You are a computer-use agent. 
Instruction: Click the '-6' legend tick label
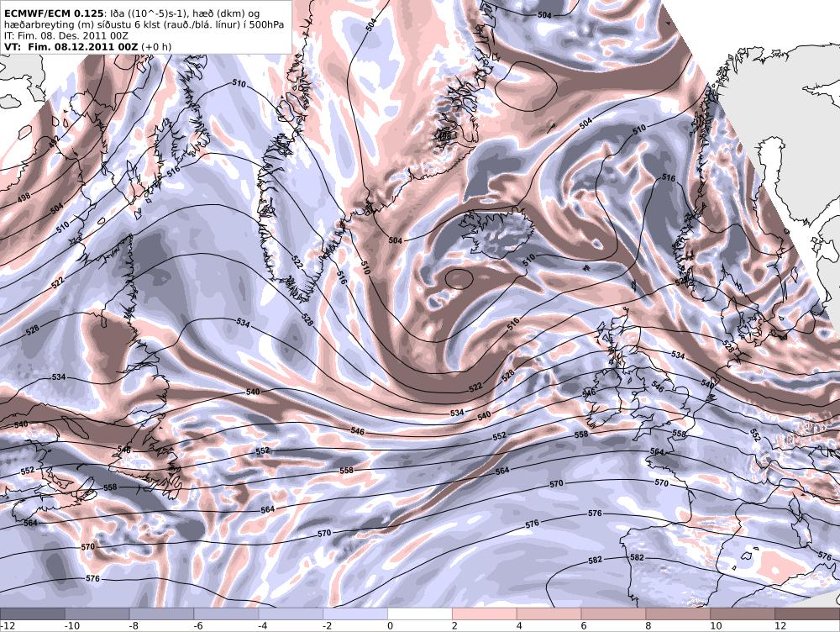pos(199,625)
